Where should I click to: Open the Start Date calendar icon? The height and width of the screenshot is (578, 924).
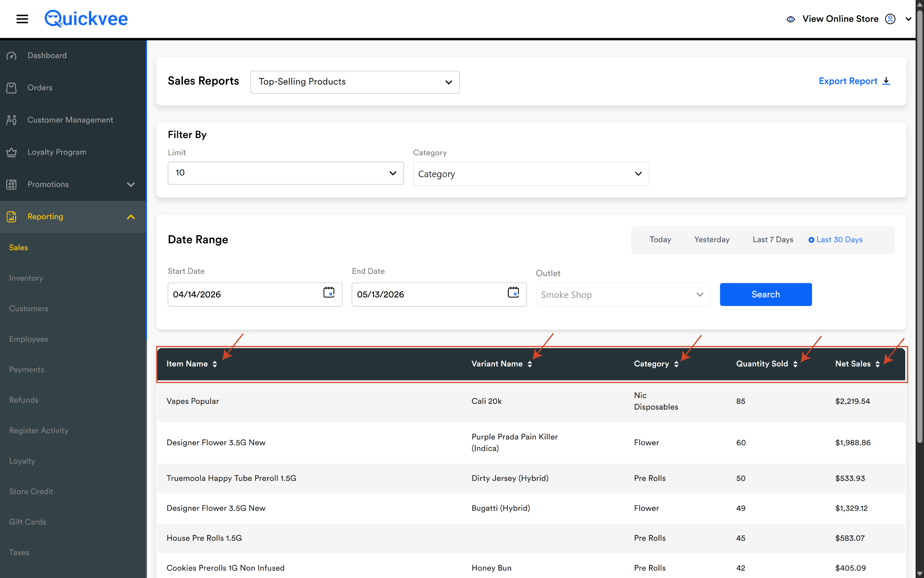click(329, 292)
